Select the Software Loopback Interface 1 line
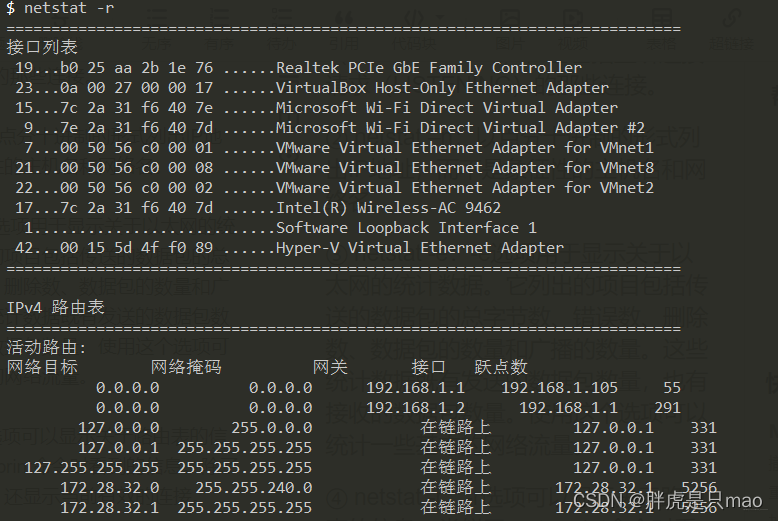778x521 pixels. [406, 228]
